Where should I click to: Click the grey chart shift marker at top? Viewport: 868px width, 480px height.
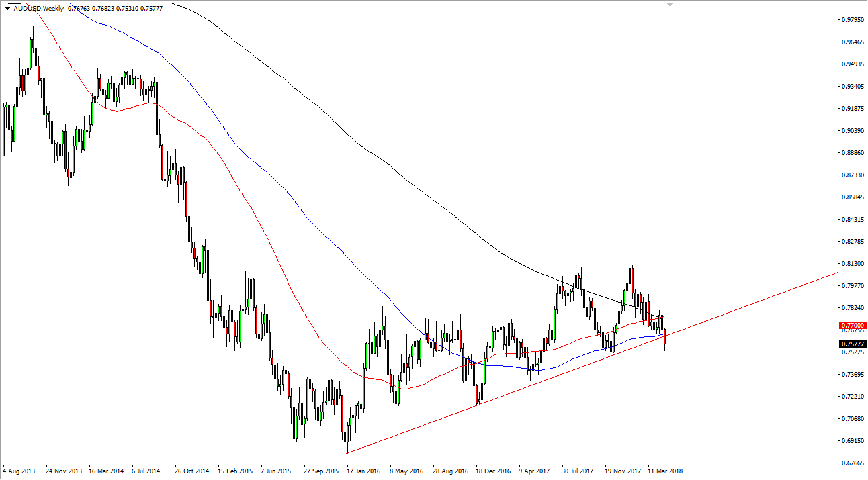point(670,5)
